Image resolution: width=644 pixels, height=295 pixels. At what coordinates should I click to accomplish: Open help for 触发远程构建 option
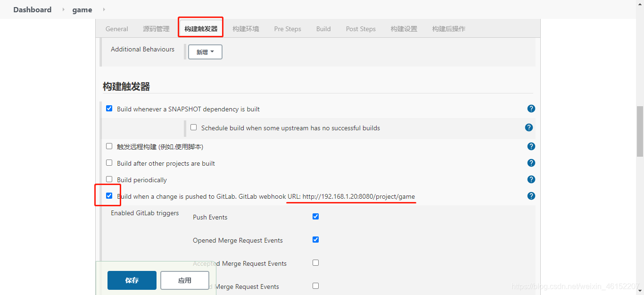coord(531,146)
